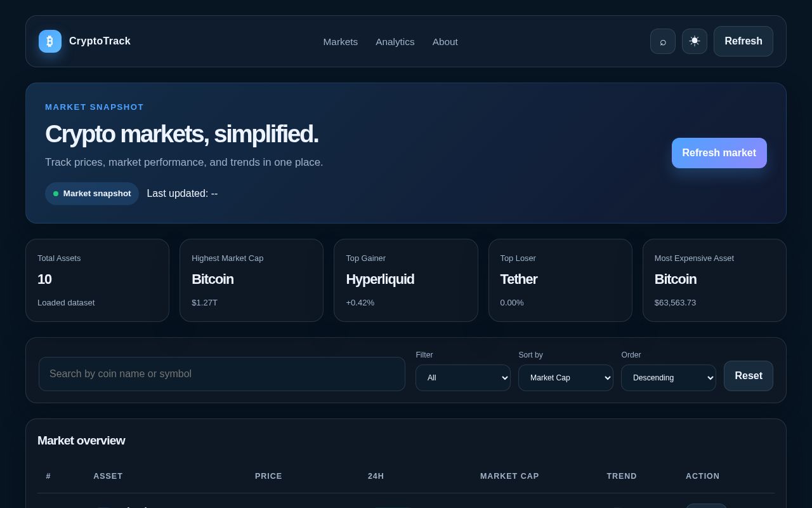Click the Last updated timestamp text
This screenshot has width=812, height=508.
tap(182, 194)
